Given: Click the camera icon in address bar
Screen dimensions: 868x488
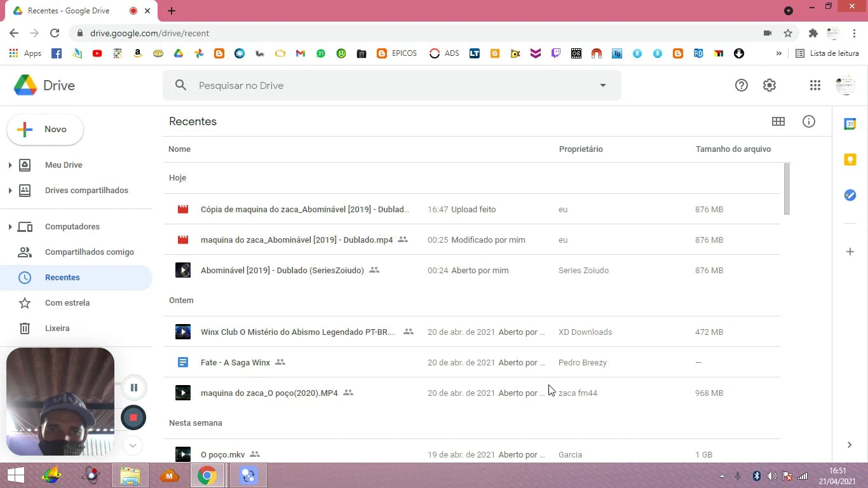Looking at the screenshot, I should [768, 33].
